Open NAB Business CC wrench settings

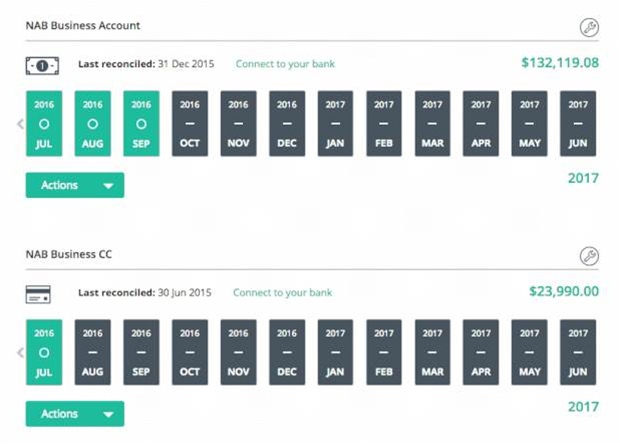[589, 256]
